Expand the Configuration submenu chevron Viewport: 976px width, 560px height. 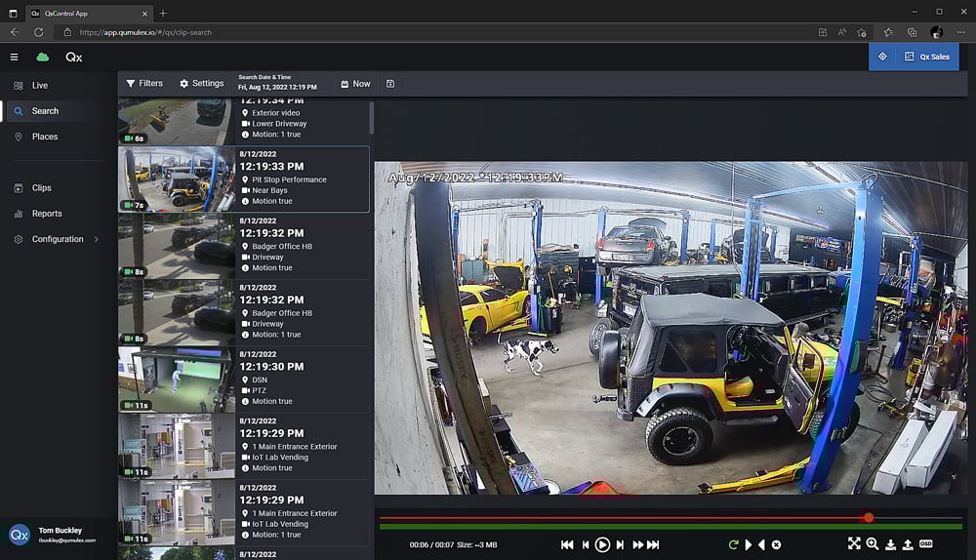(97, 239)
